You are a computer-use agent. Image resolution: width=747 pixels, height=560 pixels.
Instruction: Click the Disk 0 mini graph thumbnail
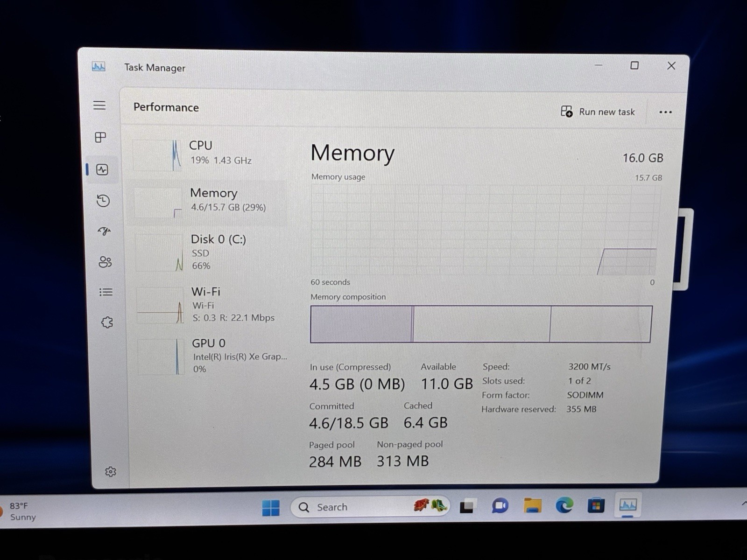tap(160, 252)
